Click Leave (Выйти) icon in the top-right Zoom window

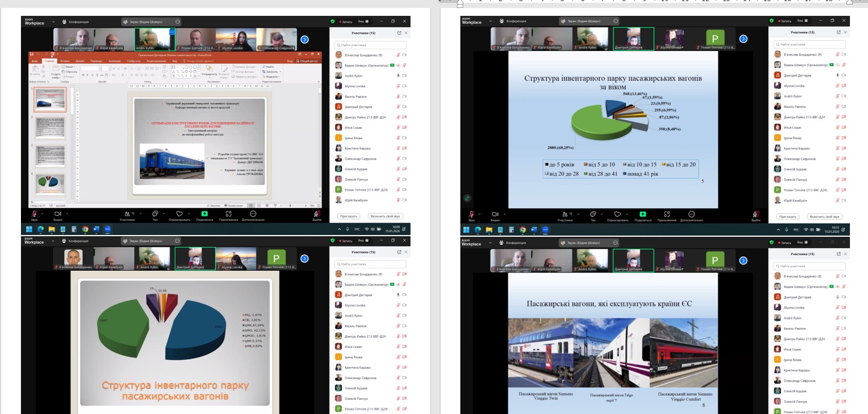pos(756,214)
